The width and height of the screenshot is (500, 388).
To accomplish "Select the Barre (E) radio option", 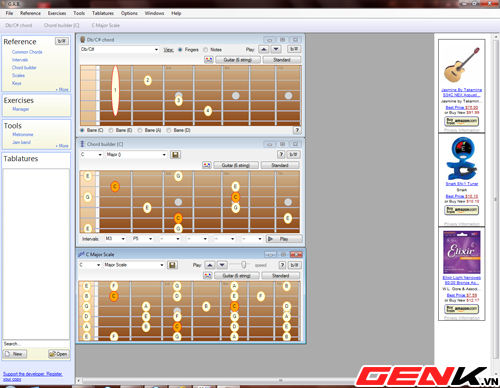I will [111, 130].
